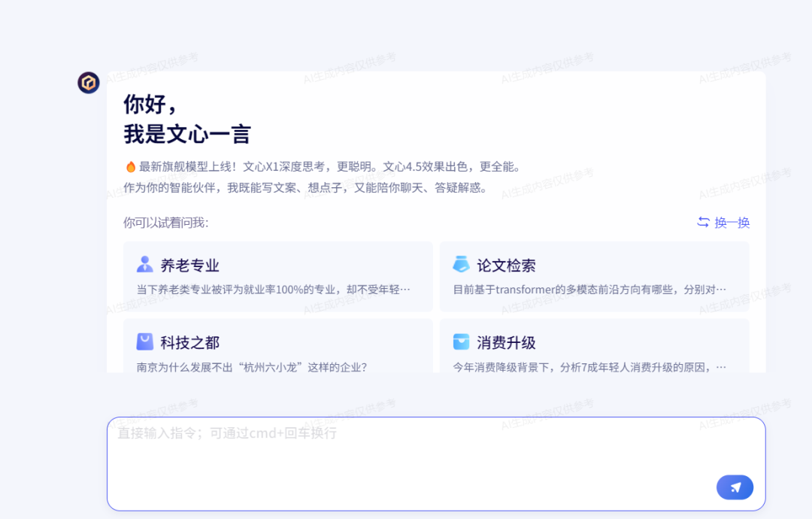Select the 养老专业 suggestion title

tap(189, 266)
